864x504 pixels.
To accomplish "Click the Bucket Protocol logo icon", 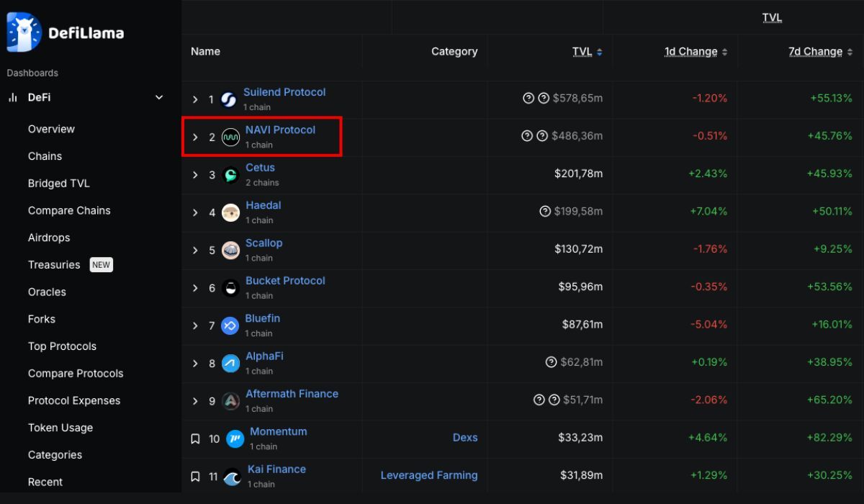I will tap(230, 288).
